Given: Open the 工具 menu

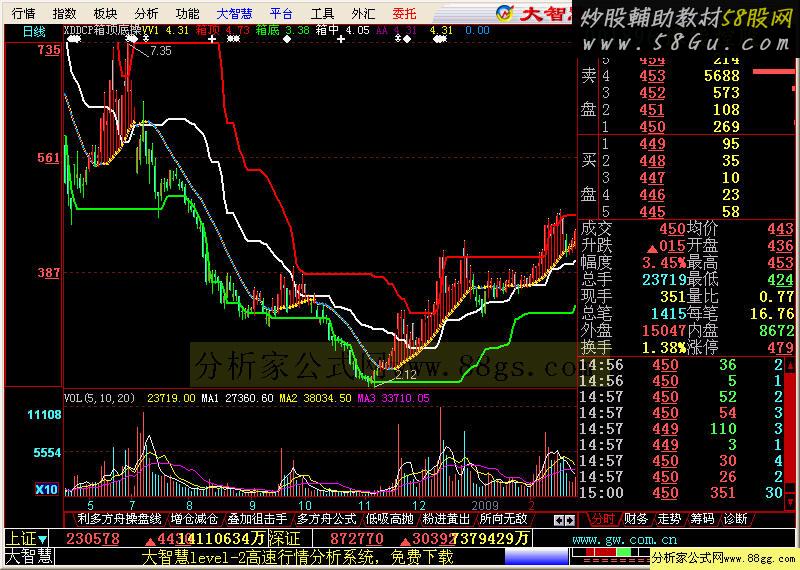Looking at the screenshot, I should click(x=322, y=13).
